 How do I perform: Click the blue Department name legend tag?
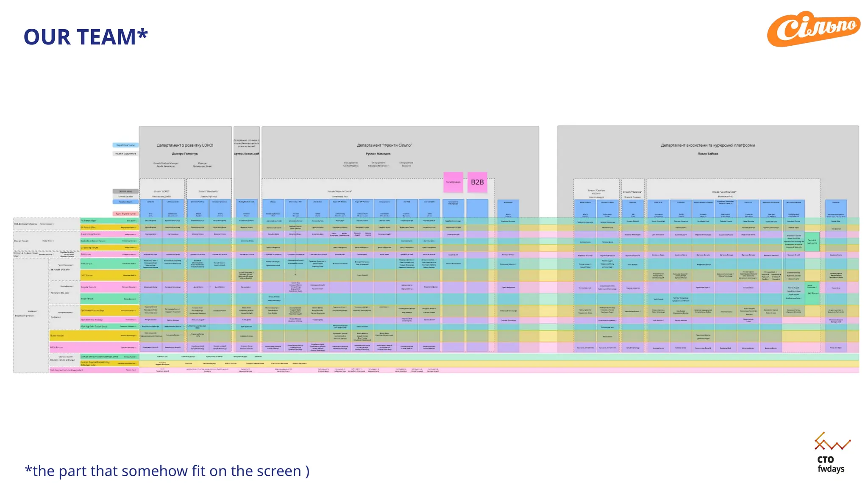[125, 145]
